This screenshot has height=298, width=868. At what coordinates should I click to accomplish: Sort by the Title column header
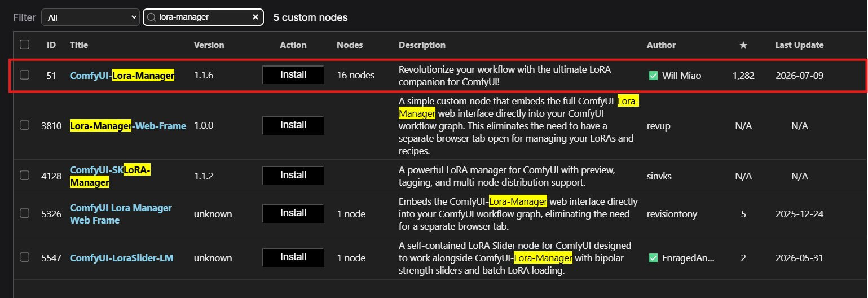click(79, 45)
